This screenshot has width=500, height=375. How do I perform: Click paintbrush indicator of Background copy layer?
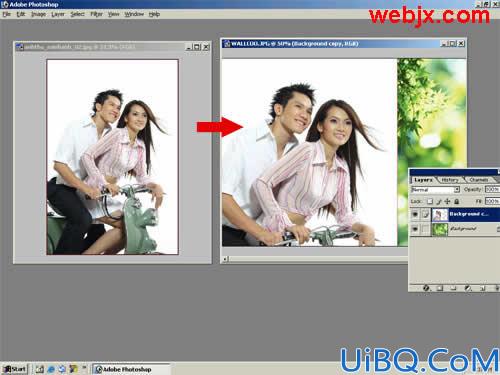(425, 214)
